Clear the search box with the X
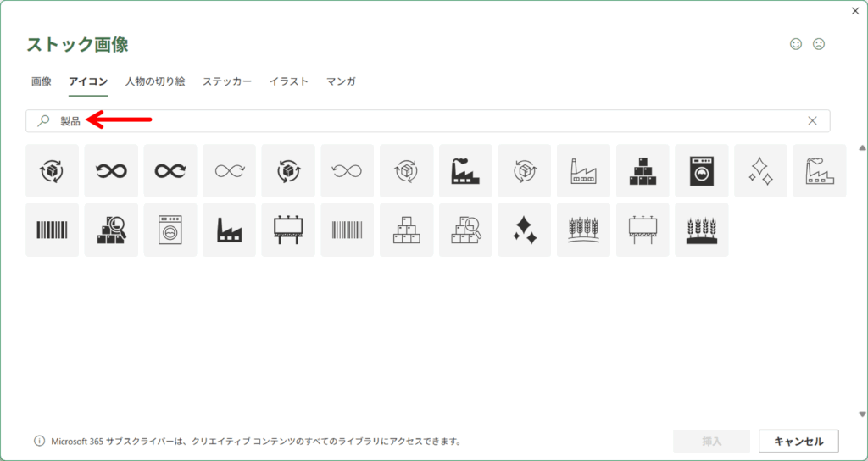This screenshot has height=461, width=868. click(812, 121)
